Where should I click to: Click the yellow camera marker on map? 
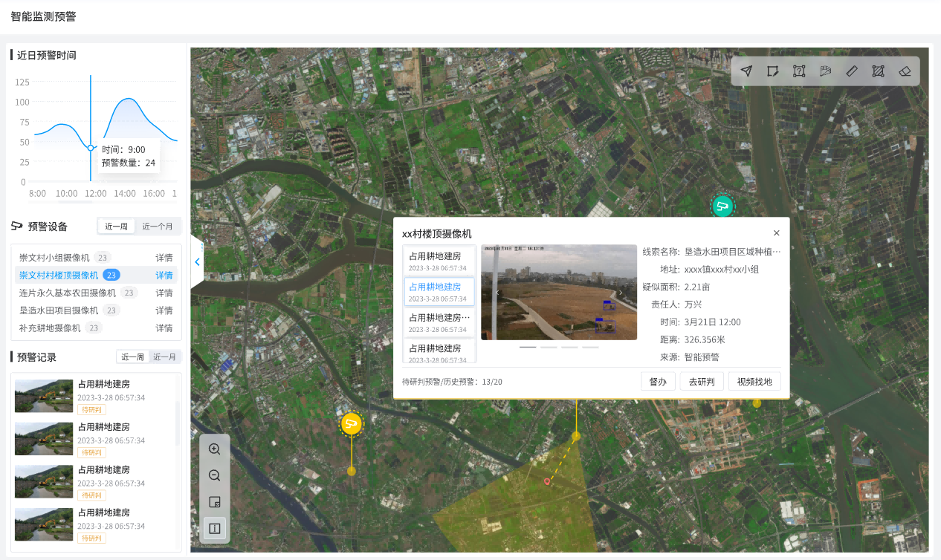click(352, 424)
